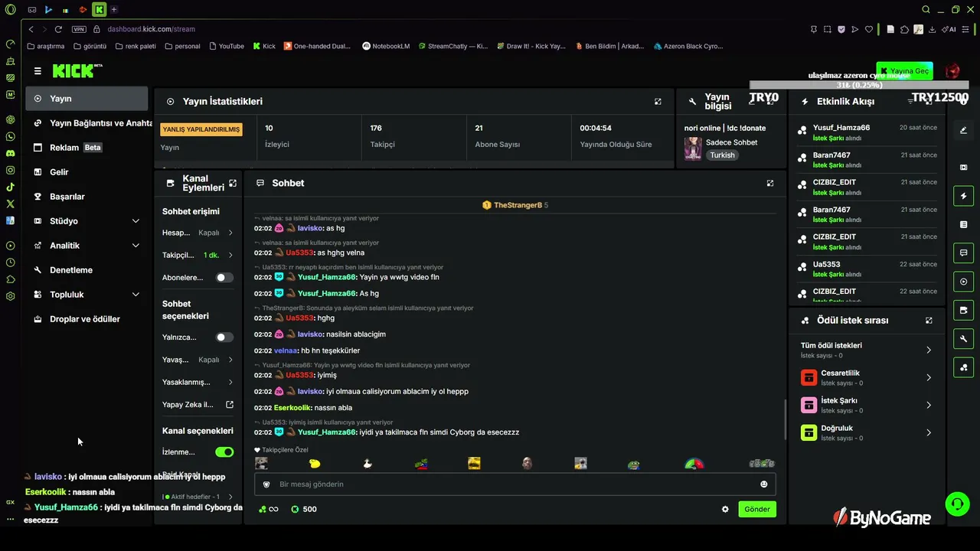Image resolution: width=980 pixels, height=551 pixels.
Task: Reload the page
Action: pyautogui.click(x=58, y=29)
